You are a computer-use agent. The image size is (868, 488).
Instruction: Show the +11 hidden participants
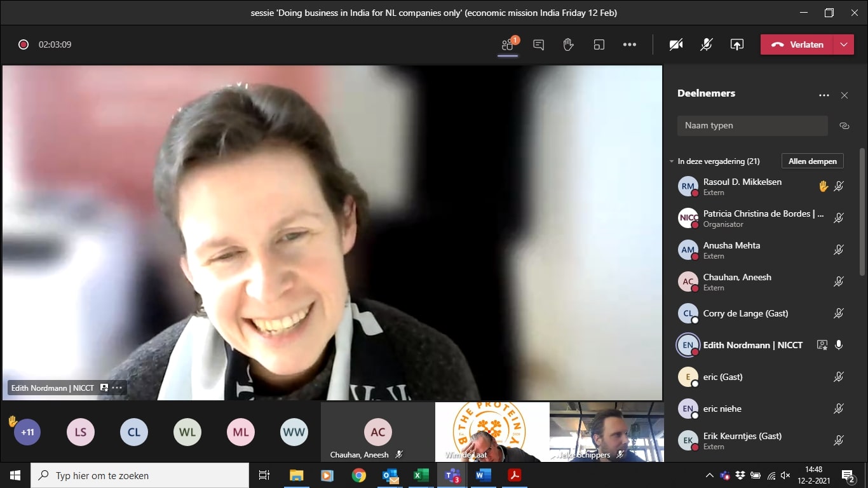[27, 432]
